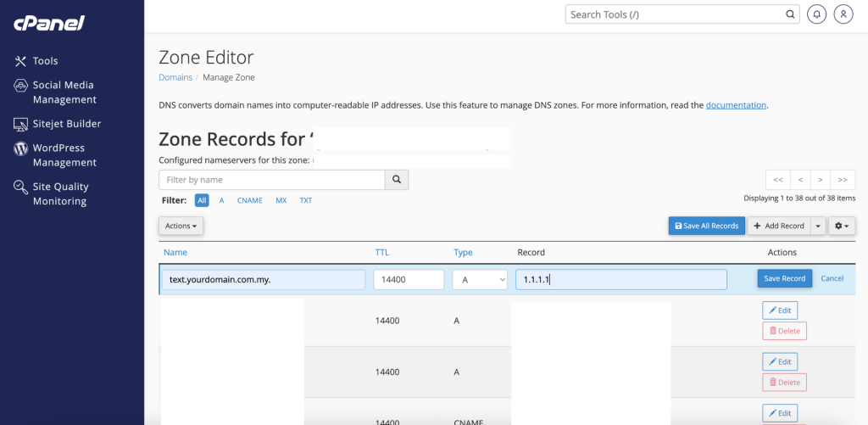
Task: Expand the arrow beside Add Record
Action: pos(819,226)
